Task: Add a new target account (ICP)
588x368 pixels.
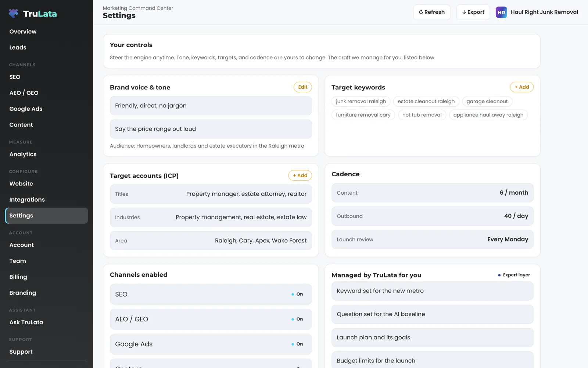Action: click(x=300, y=176)
